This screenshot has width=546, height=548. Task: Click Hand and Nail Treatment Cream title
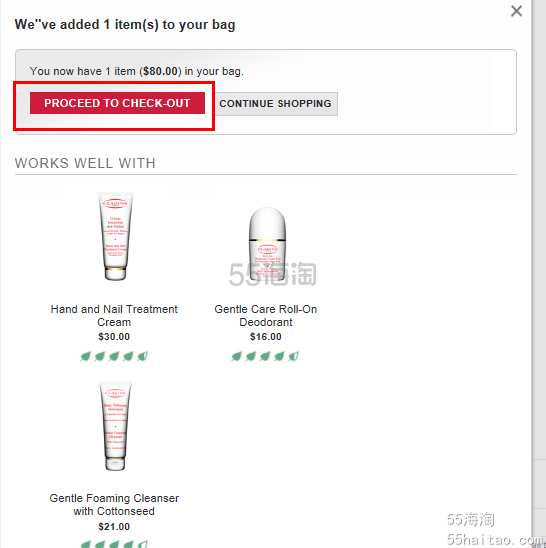[114, 316]
